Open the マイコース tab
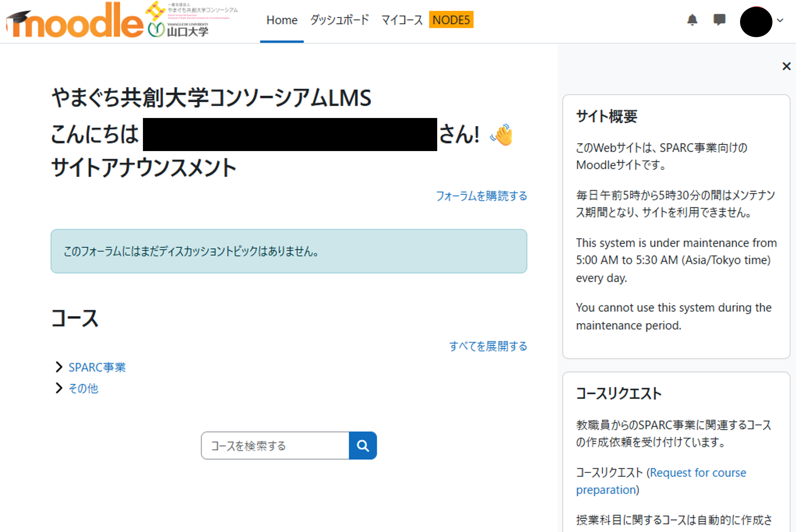The height and width of the screenshot is (532, 796). [402, 20]
